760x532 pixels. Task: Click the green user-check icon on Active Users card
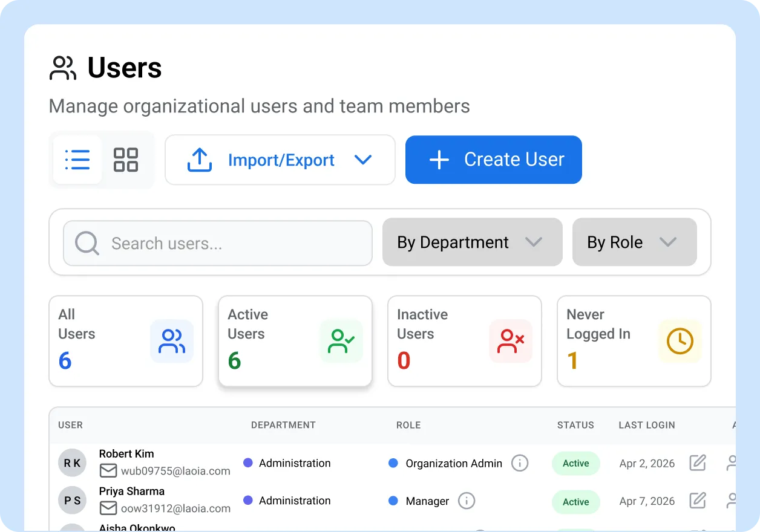(x=341, y=341)
